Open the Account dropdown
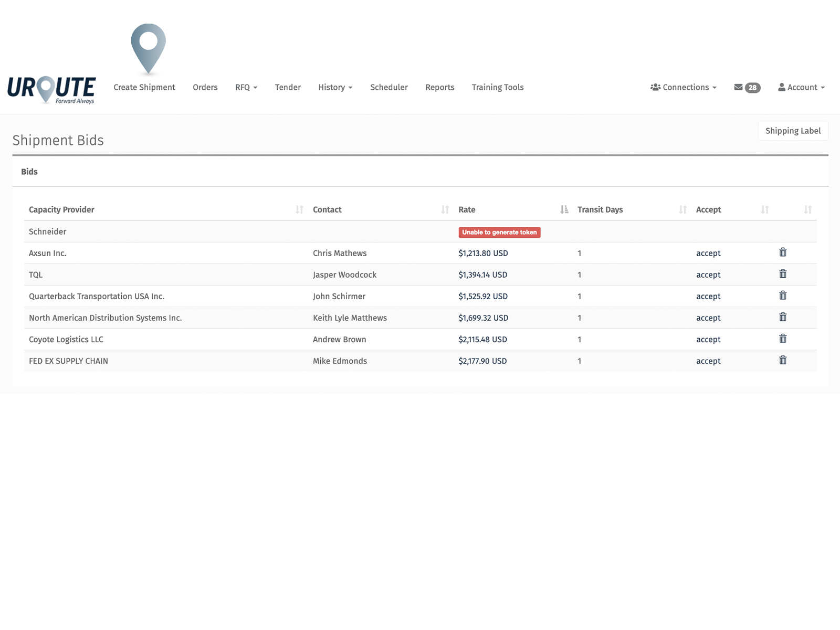Viewport: 840px width, 630px height. tap(802, 88)
